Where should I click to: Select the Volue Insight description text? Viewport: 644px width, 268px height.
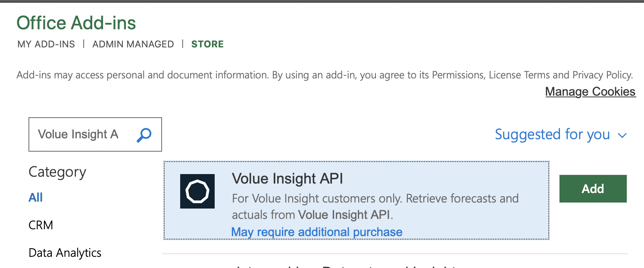[x=375, y=206]
